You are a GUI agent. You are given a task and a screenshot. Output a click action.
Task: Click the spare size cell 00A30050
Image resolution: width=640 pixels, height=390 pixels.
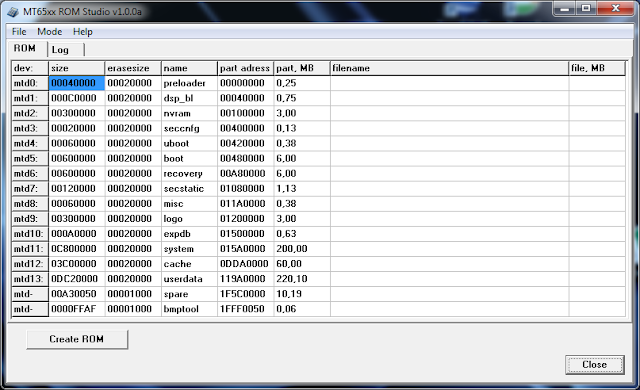pos(77,294)
